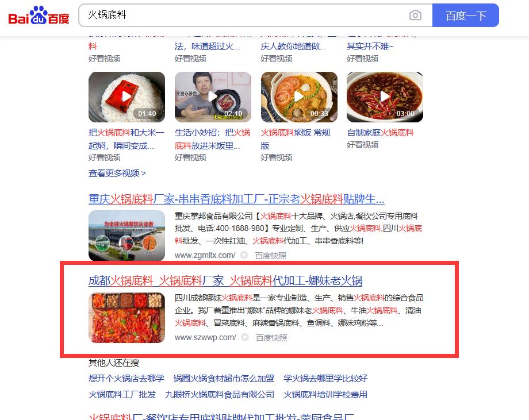Click the 百度一下 search button
529x420 pixels.
tap(466, 15)
